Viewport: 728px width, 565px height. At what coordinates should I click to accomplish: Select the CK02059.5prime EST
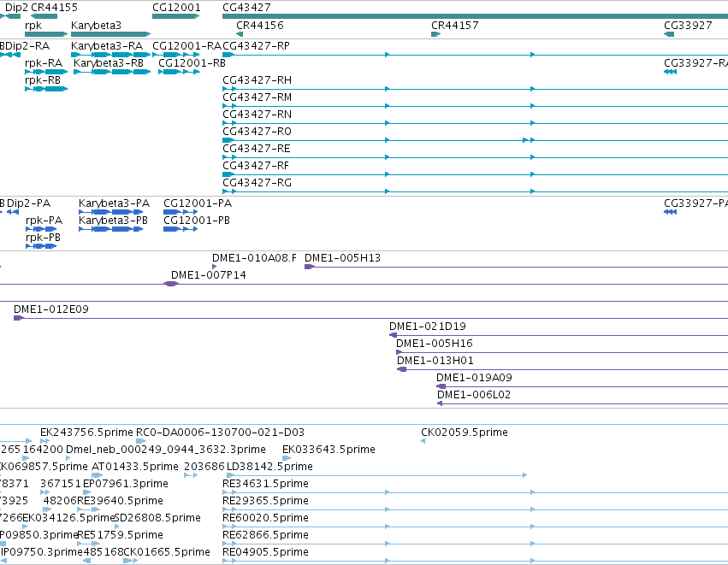tap(465, 433)
